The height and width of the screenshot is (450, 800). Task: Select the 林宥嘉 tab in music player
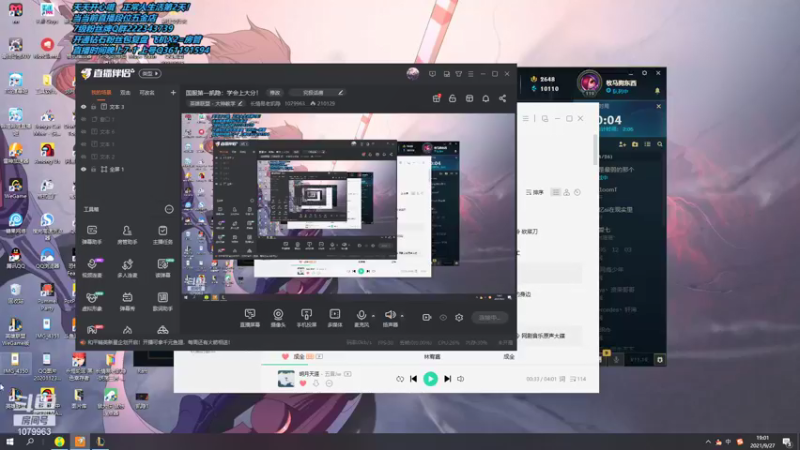(432, 357)
